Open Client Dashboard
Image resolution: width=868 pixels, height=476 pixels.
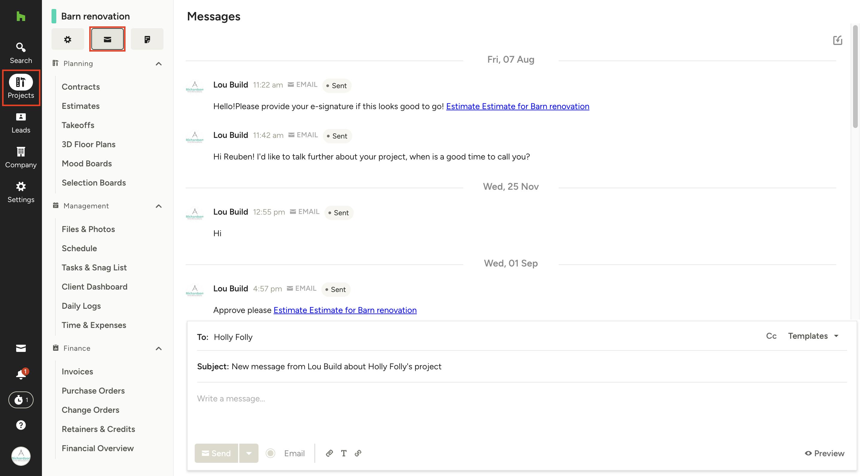coord(94,287)
